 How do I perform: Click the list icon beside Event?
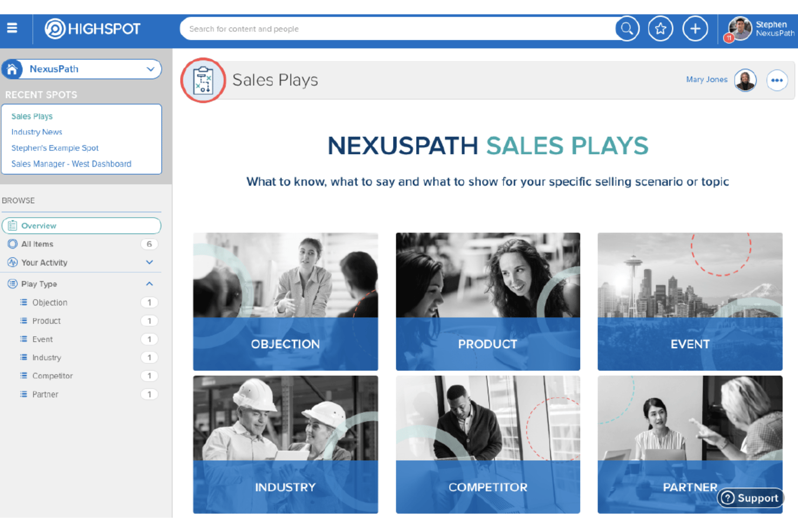pyautogui.click(x=24, y=339)
